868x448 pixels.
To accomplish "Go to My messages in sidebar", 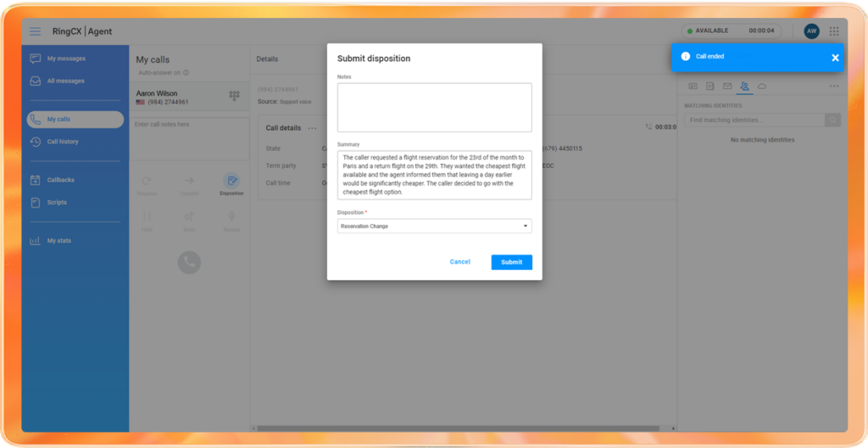I will 66,59.
